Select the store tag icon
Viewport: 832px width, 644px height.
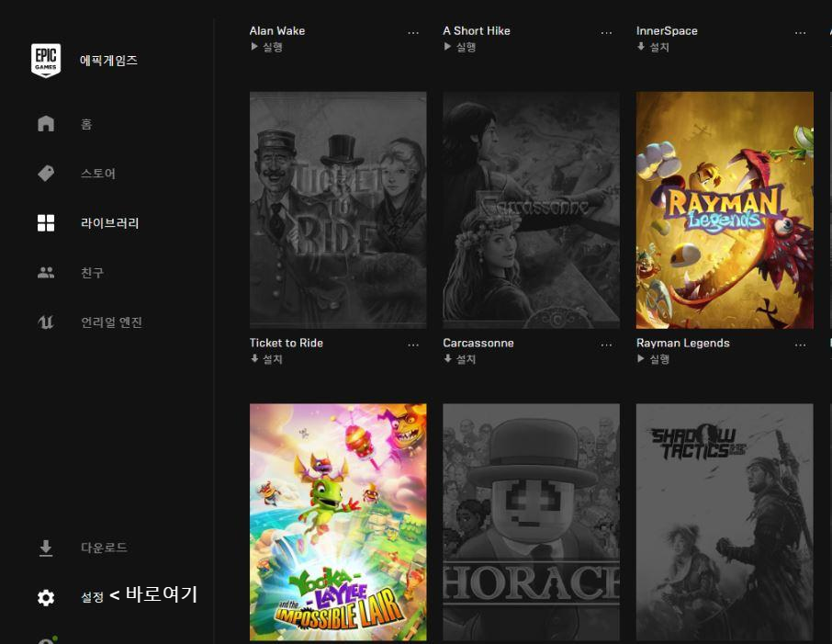[x=46, y=173]
